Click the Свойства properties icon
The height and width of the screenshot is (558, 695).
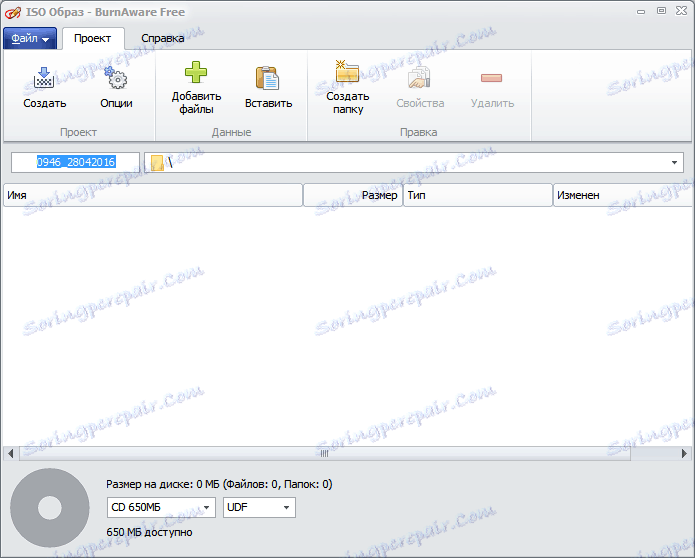click(419, 78)
